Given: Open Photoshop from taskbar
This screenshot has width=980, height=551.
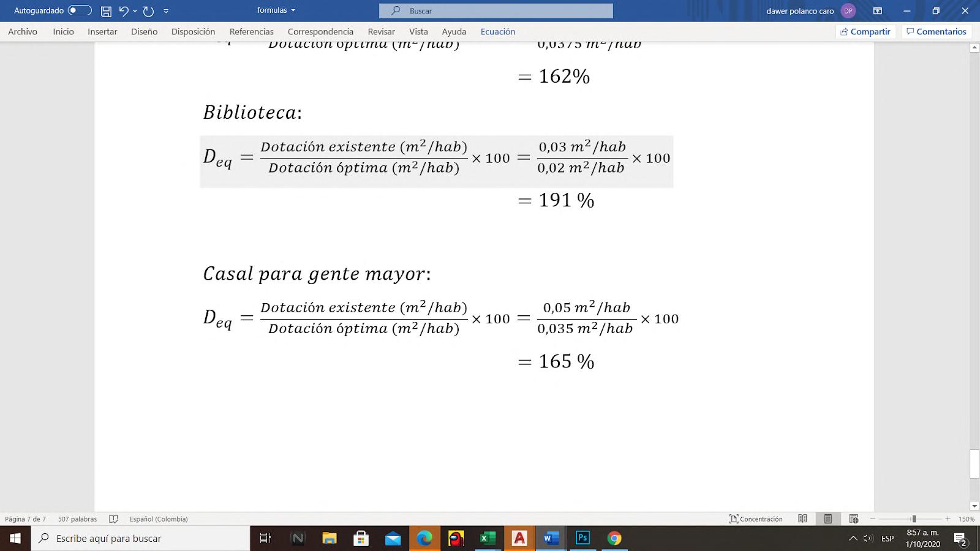Looking at the screenshot, I should coord(582,538).
